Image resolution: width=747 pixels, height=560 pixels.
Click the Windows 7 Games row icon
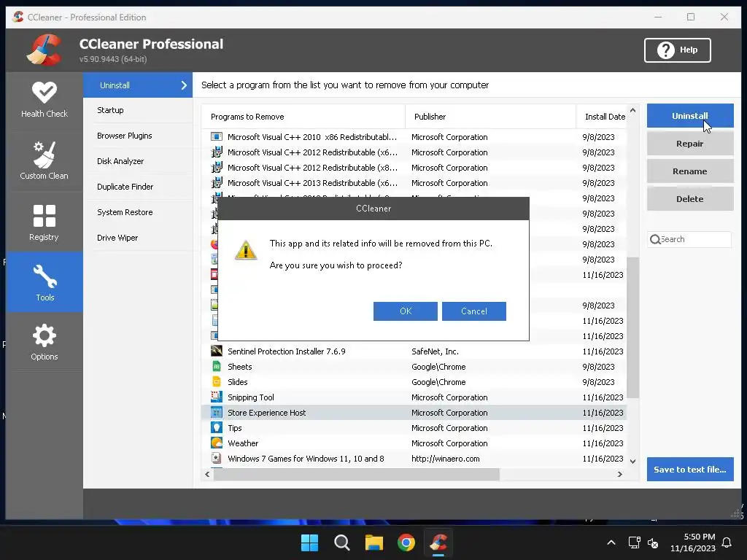(216, 458)
